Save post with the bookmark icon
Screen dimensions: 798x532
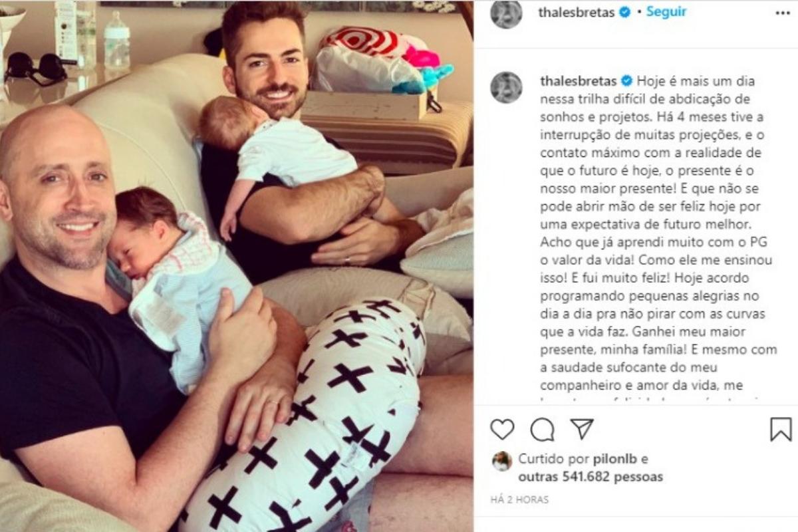point(781,430)
